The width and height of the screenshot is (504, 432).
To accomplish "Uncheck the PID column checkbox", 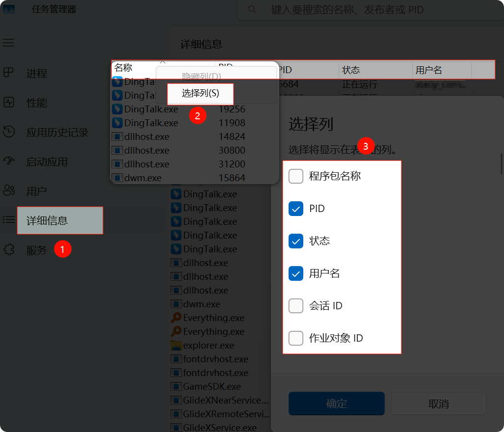I will click(296, 209).
